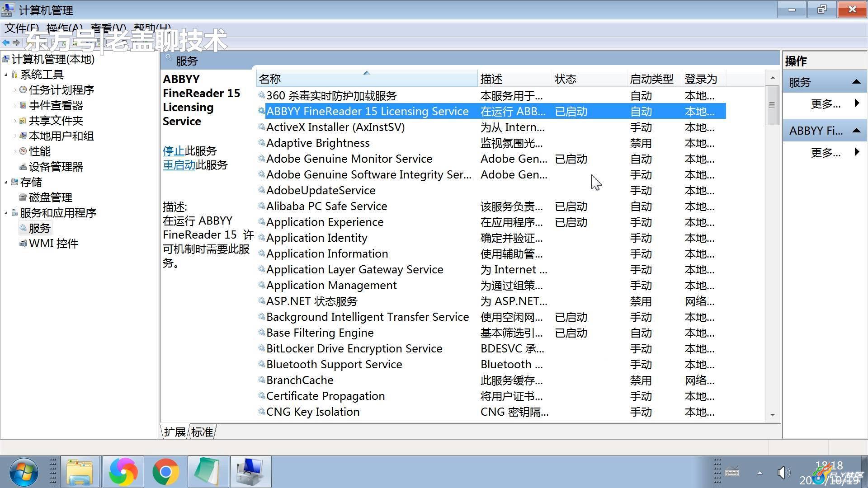Select Application Layer Gateway Service
Screen dimensions: 868x488
[491, 269]
